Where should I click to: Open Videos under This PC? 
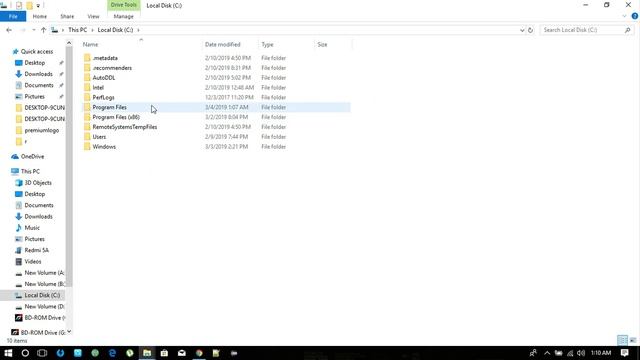[x=33, y=262]
